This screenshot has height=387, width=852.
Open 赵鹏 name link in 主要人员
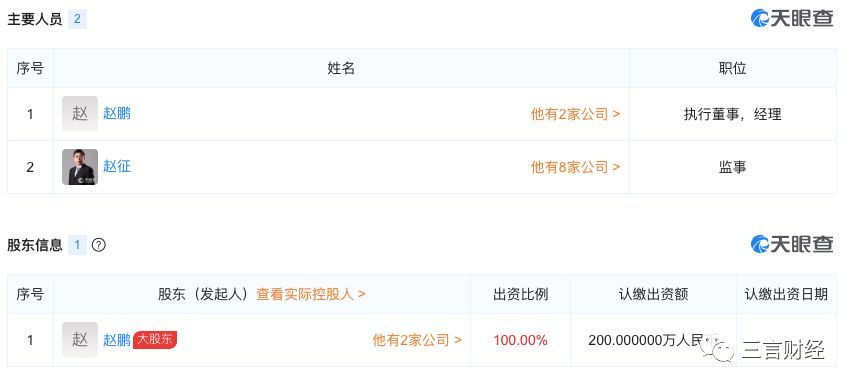pyautogui.click(x=117, y=114)
